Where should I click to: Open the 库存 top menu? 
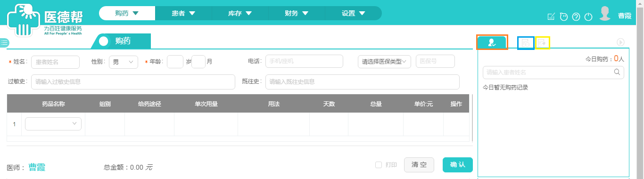[x=240, y=13]
